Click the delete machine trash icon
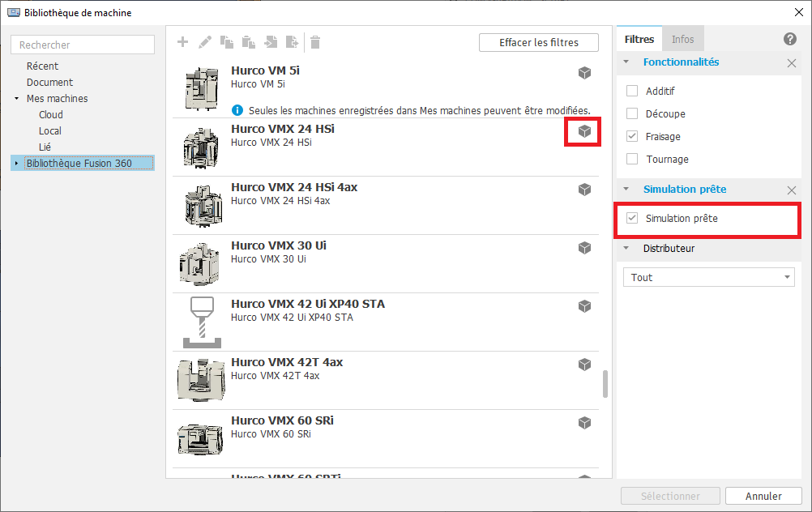Image resolution: width=812 pixels, height=512 pixels. (315, 42)
